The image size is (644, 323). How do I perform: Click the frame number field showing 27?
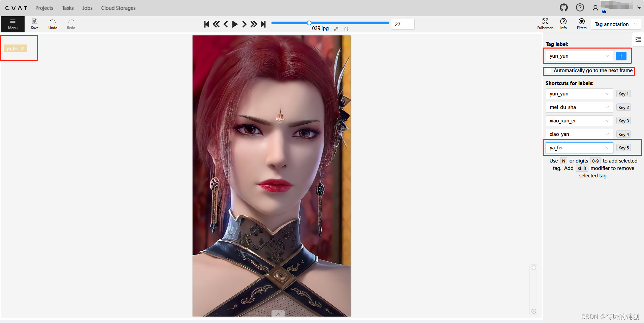[403, 24]
